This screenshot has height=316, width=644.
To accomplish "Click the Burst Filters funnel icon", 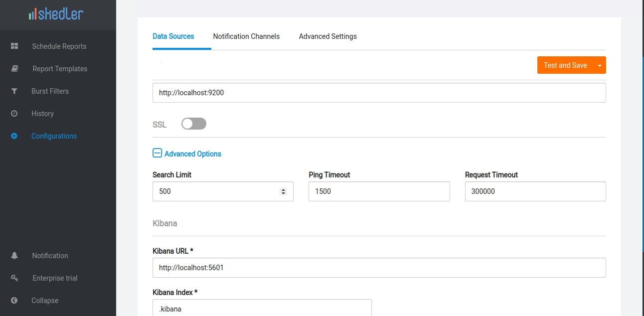I will (14, 91).
